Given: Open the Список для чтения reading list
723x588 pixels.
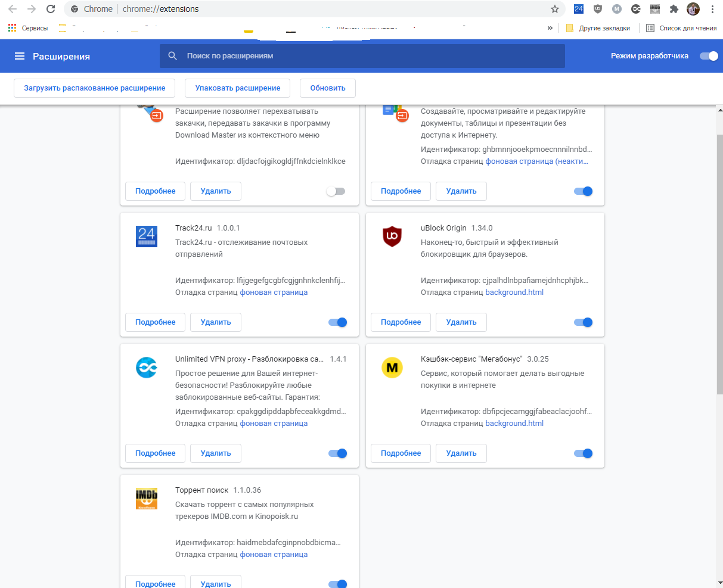Looking at the screenshot, I should click(x=681, y=28).
